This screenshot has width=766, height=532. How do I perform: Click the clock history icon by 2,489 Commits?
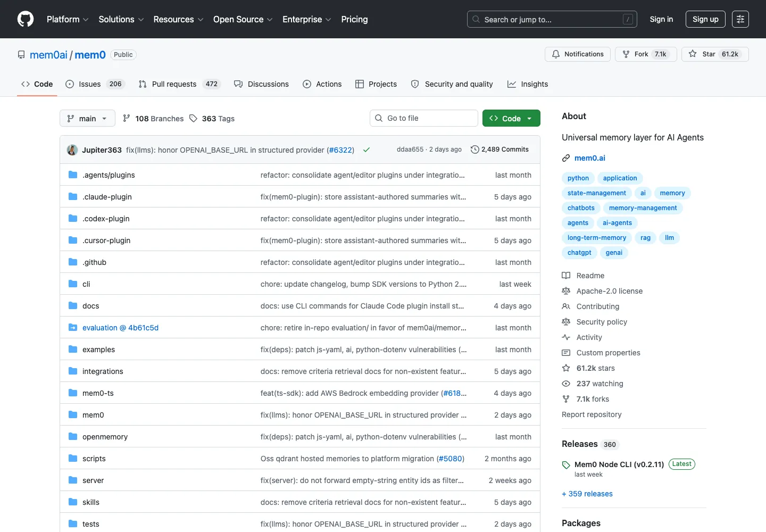(x=475, y=149)
